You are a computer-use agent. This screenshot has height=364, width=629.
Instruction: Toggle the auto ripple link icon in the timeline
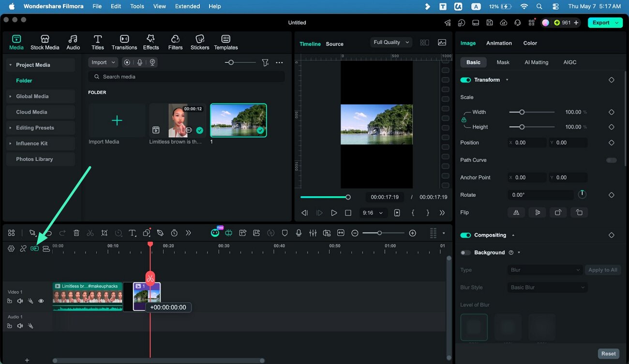point(34,248)
